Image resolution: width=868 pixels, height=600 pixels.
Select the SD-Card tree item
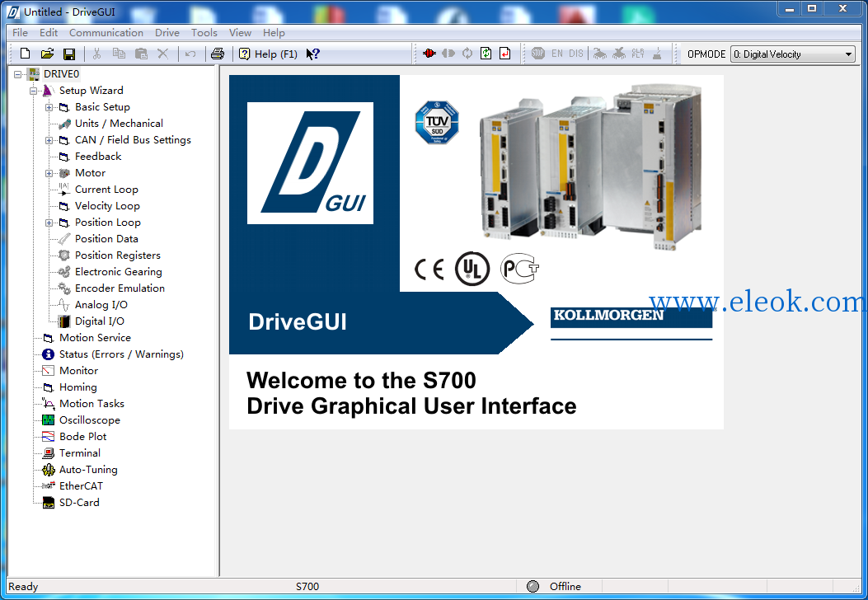point(79,503)
